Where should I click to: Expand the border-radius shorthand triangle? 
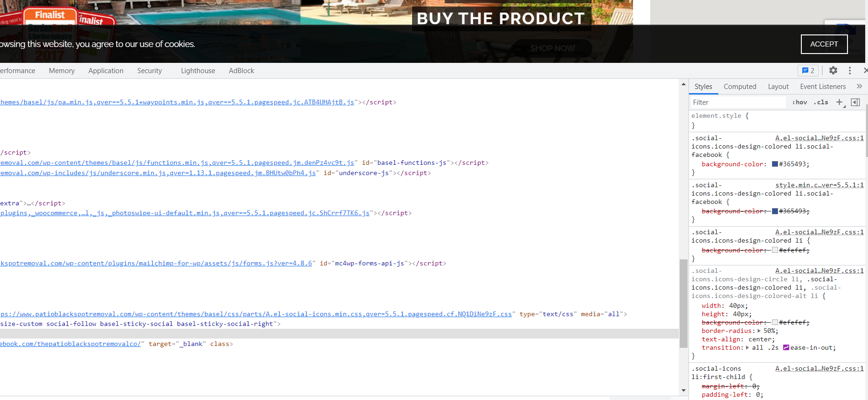[x=759, y=331]
